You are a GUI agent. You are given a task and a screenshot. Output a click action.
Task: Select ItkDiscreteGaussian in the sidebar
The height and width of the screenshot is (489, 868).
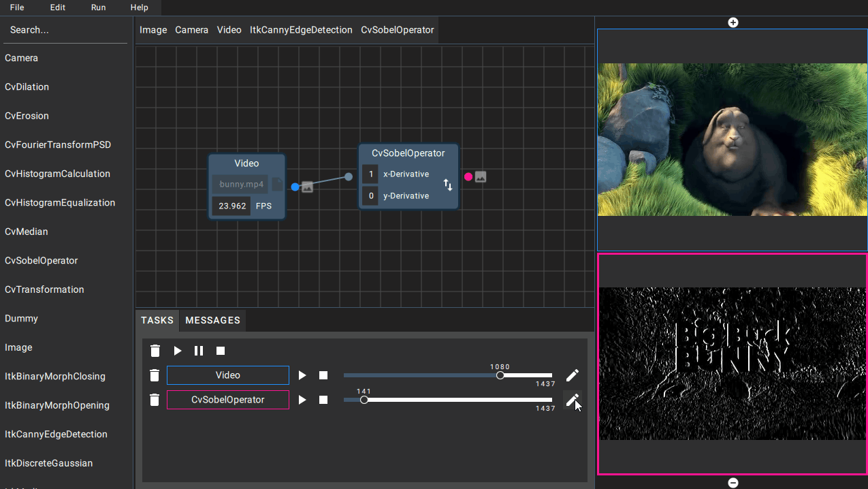(49, 463)
